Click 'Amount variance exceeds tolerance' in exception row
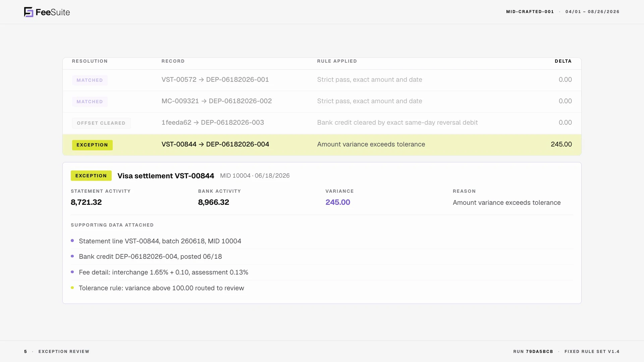The height and width of the screenshot is (362, 644). tap(371, 144)
